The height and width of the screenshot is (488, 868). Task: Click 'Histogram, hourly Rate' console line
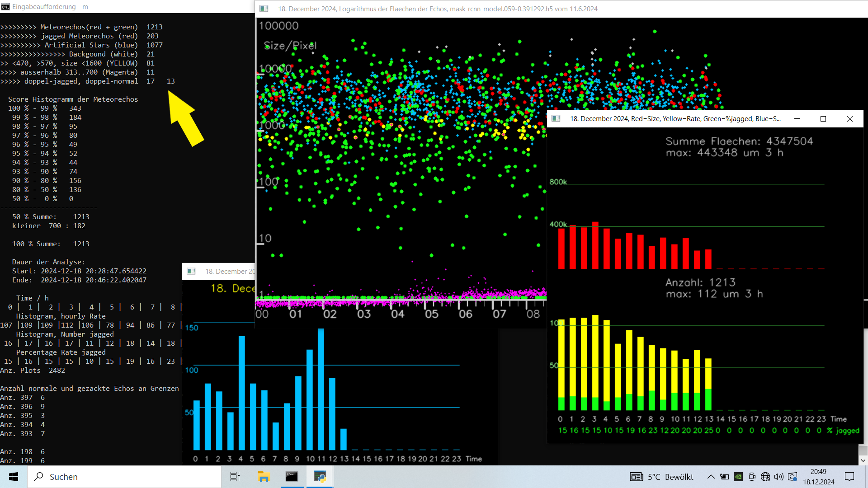click(61, 316)
